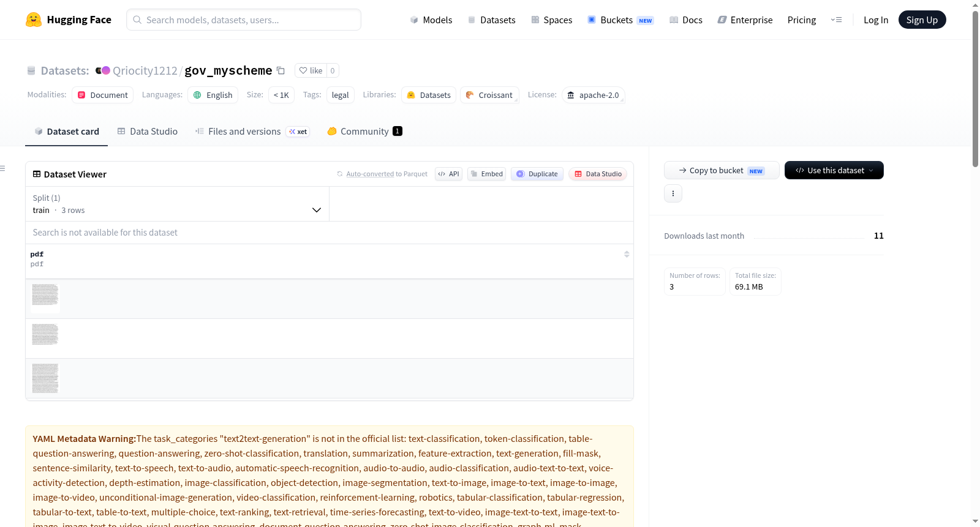Switch to the Community tab
Image resolution: width=980 pixels, height=527 pixels.
[x=364, y=132]
